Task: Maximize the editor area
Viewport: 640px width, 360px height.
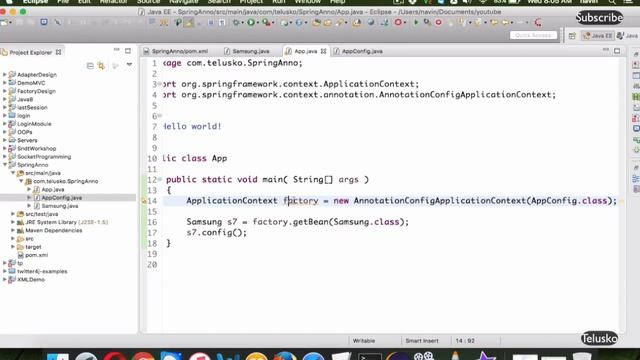Action: click(617, 51)
